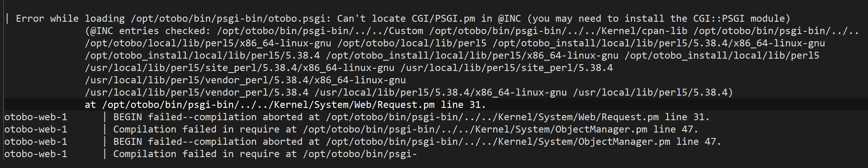Click the site_perl/5.38.4/x86_64-linux-gnu path
Image resolution: width=868 pixels, height=168 pixels.
click(239, 68)
